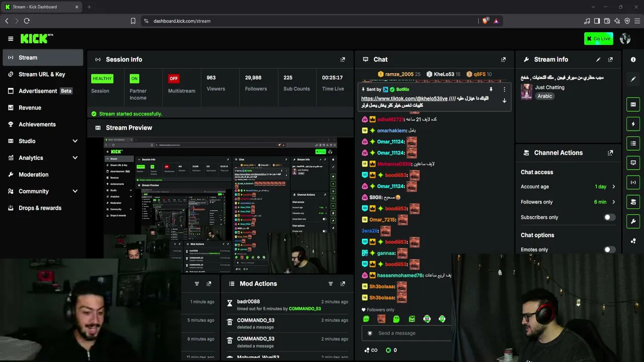The image size is (644, 362).
Task: Click top gifter ramze_2005
Action: (399, 74)
